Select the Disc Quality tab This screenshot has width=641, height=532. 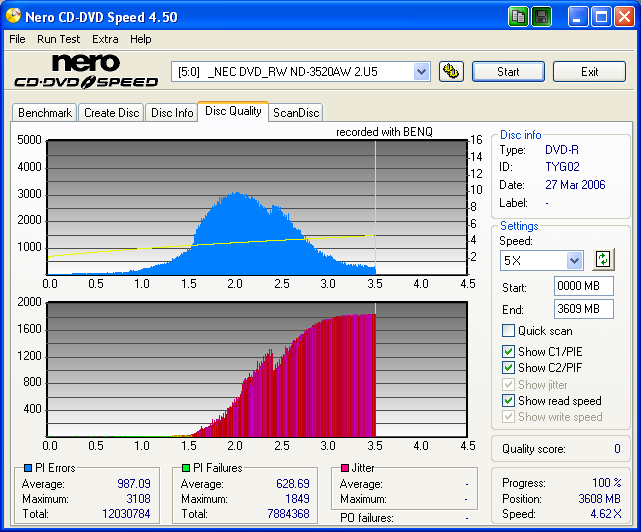[233, 111]
